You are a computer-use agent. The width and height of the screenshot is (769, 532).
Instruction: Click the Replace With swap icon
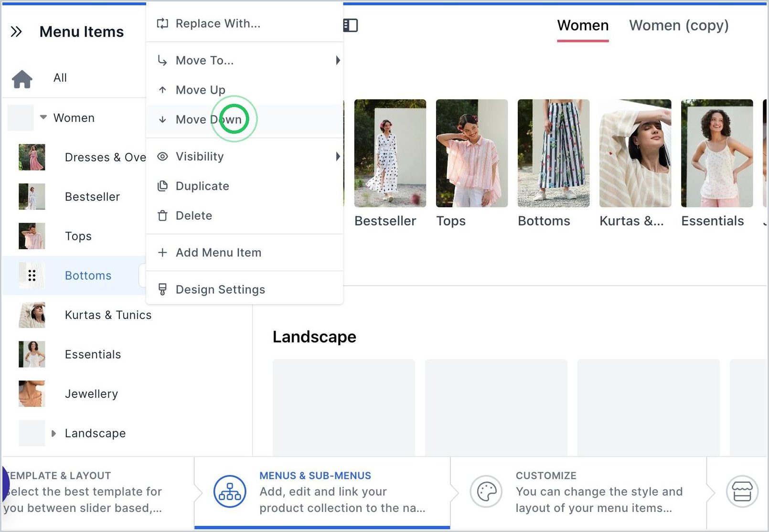point(162,23)
